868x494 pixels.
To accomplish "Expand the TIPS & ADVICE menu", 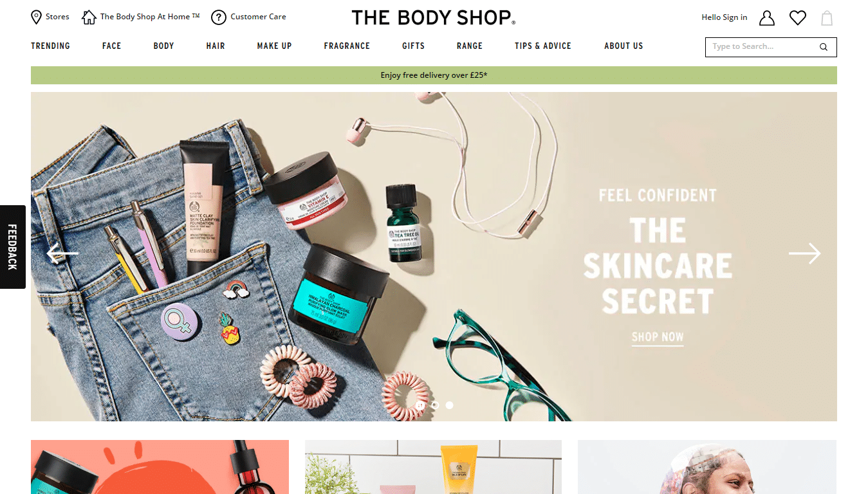I will [543, 46].
